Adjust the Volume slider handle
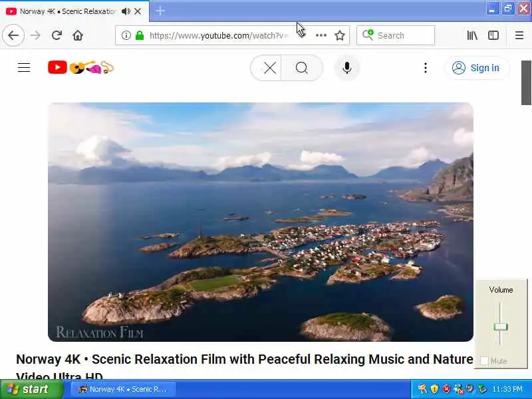 [501, 327]
